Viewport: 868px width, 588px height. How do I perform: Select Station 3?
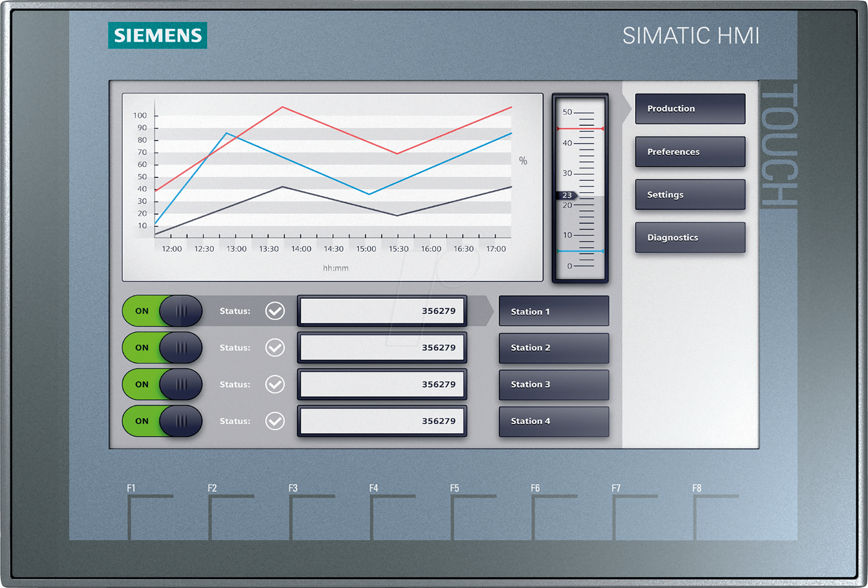[x=554, y=385]
